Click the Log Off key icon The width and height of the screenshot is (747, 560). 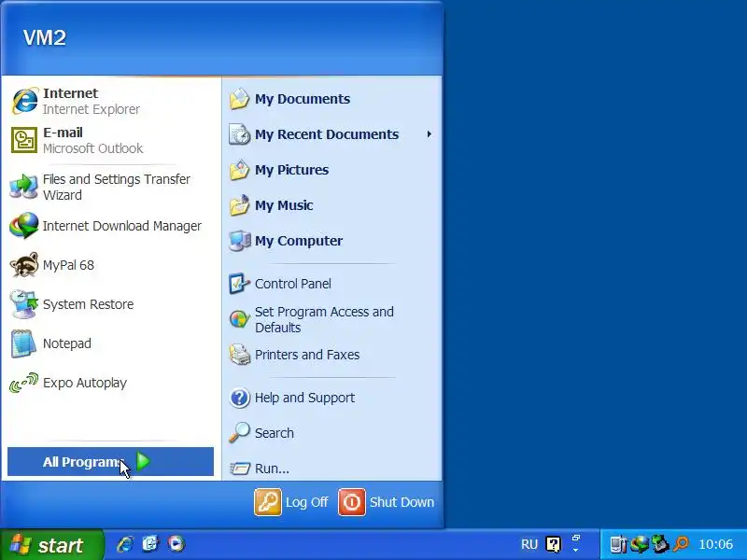click(268, 502)
